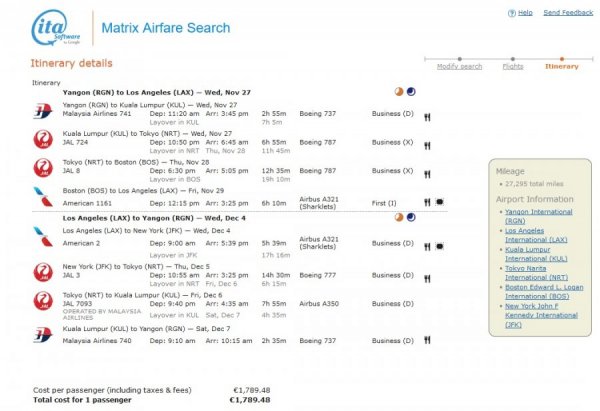Image resolution: width=600 pixels, height=411 pixels.
Task: Select the JAL 7093 flight number
Action: pos(77,303)
